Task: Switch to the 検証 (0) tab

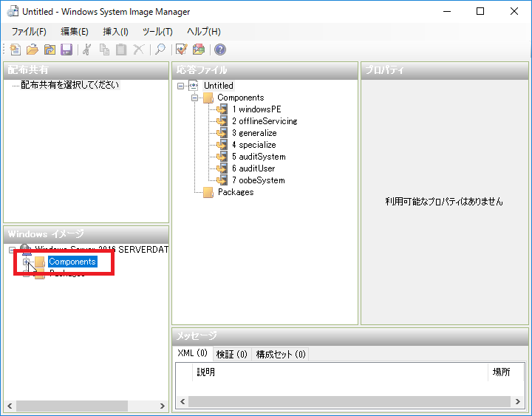Action: click(x=232, y=354)
